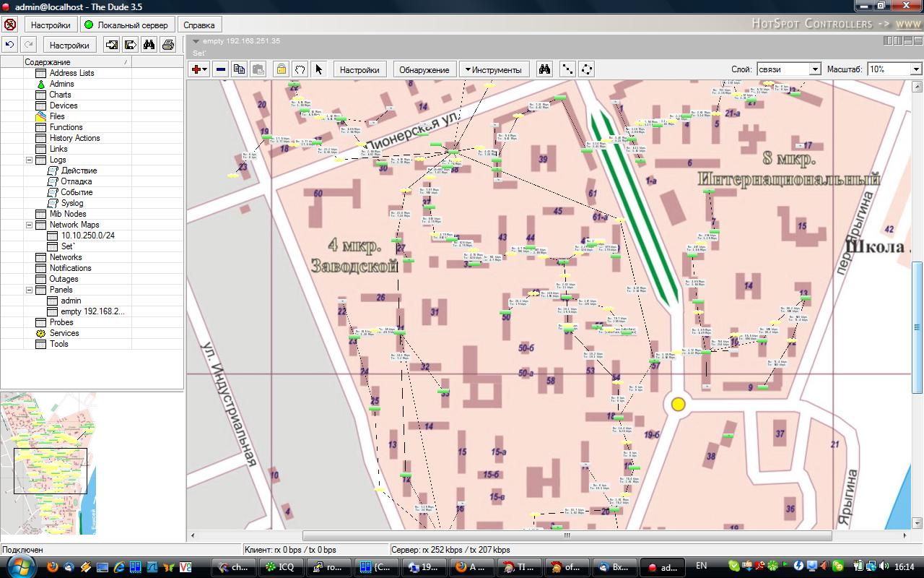The image size is (924, 578).
Task: Select the arrow pointer tool
Action: click(x=319, y=69)
